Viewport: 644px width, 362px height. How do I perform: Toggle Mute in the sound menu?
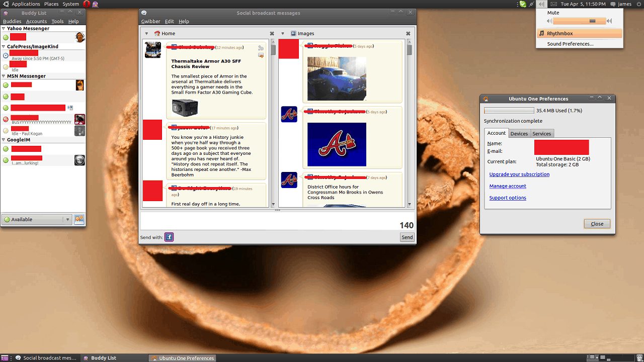point(553,13)
